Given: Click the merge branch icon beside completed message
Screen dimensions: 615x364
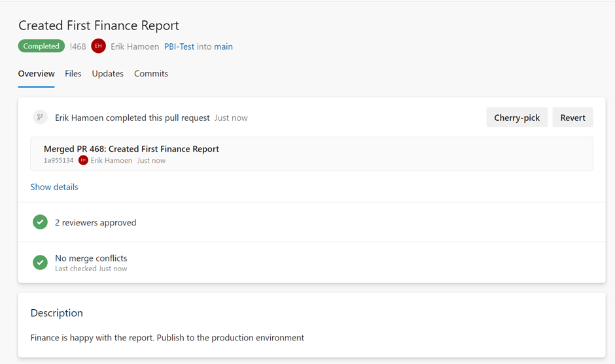Looking at the screenshot, I should click(x=40, y=117).
